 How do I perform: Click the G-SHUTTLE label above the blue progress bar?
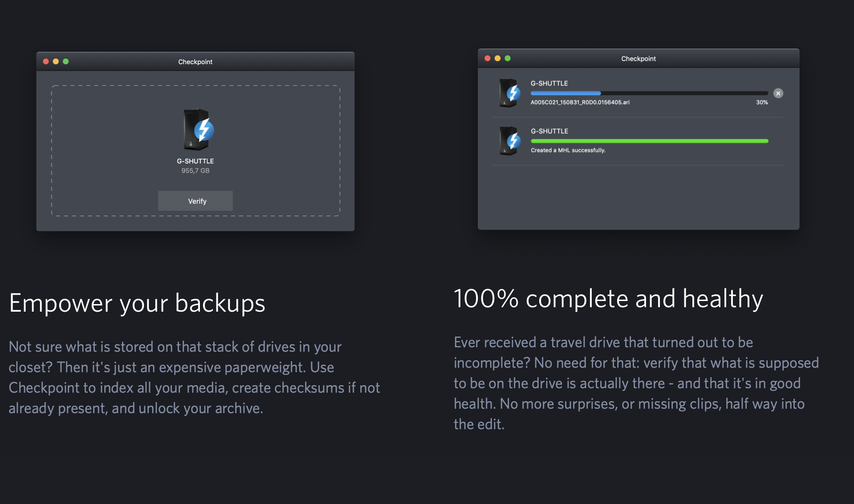pos(549,83)
